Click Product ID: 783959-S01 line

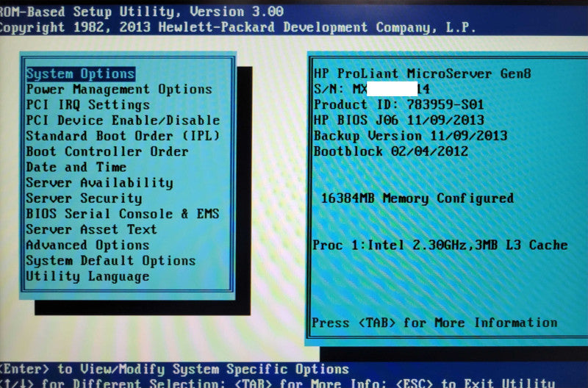pos(398,104)
